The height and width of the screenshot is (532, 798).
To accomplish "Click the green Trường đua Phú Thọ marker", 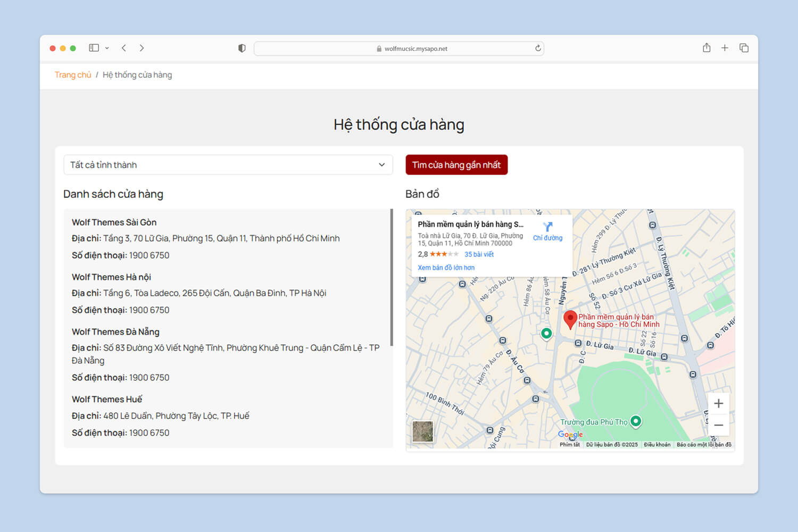I will pos(636,421).
